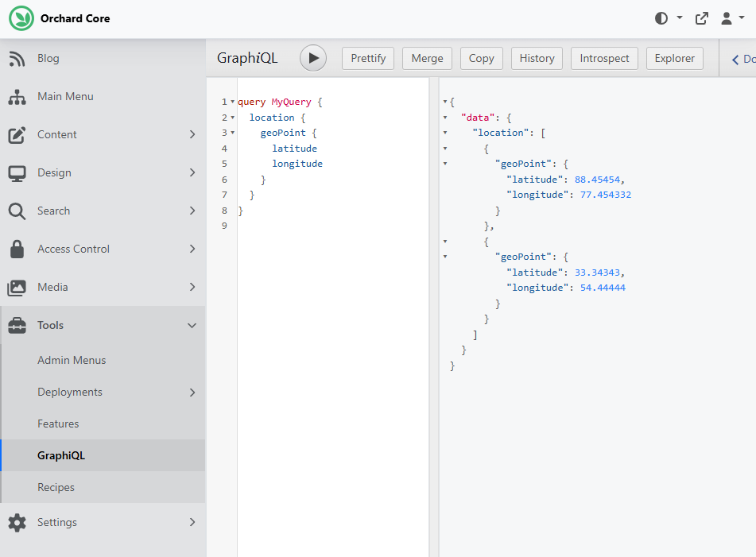Viewport: 756px width, 557px height.
Task: Click the Main Menu sitemap icon
Action: pyautogui.click(x=17, y=97)
